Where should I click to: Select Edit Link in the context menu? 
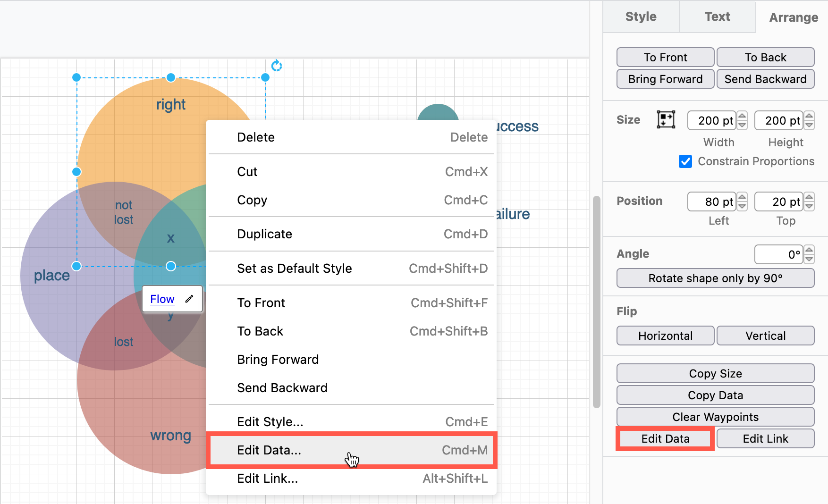coord(267,478)
